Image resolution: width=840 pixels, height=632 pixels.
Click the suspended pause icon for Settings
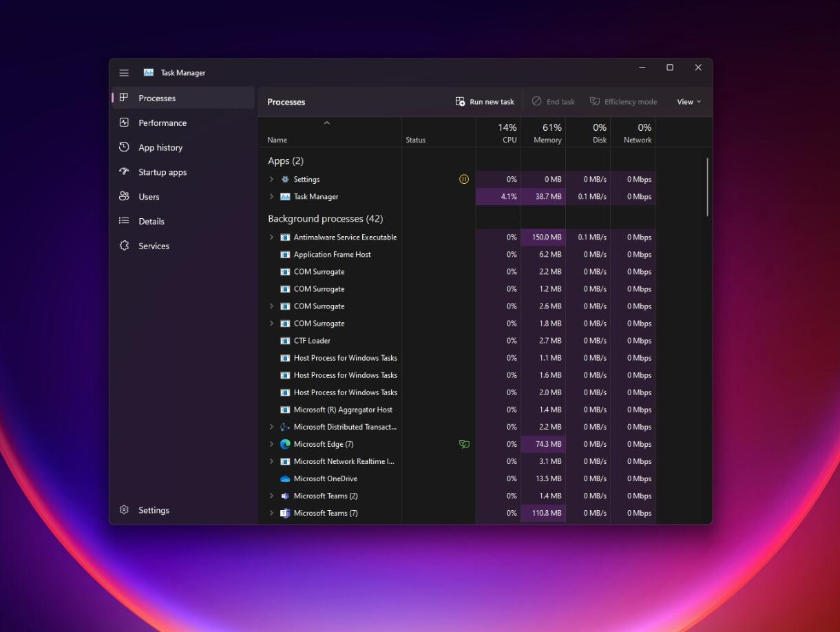pos(464,179)
